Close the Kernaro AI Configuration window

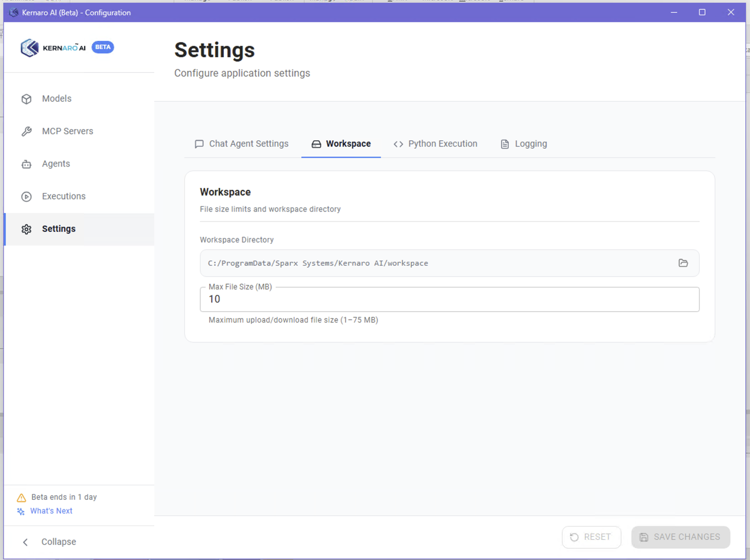coord(731,13)
